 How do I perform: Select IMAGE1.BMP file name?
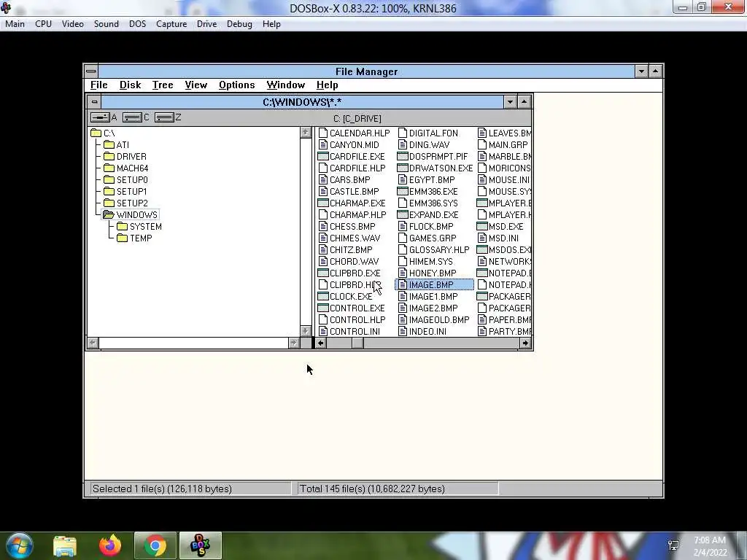click(433, 296)
